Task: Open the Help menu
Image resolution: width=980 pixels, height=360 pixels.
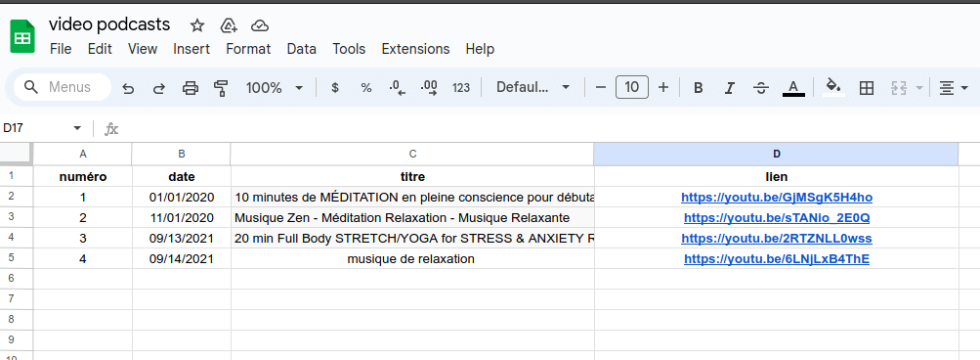Action: coord(480,49)
